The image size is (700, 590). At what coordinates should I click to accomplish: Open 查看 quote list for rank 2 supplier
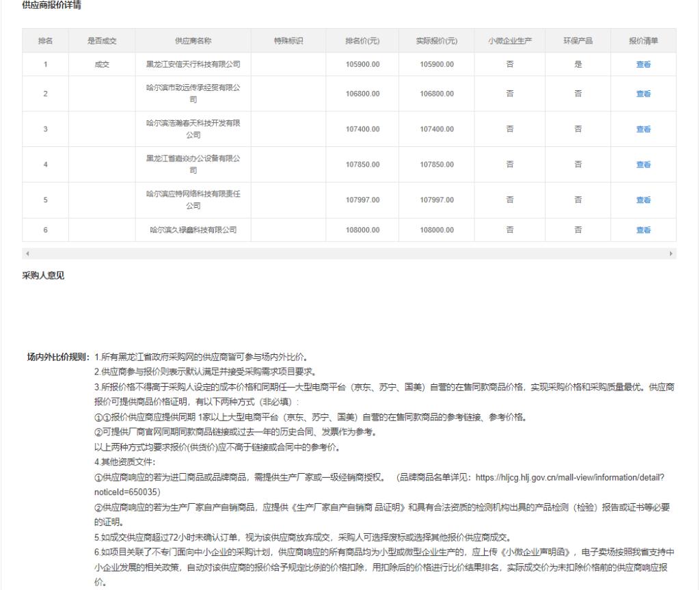[643, 94]
